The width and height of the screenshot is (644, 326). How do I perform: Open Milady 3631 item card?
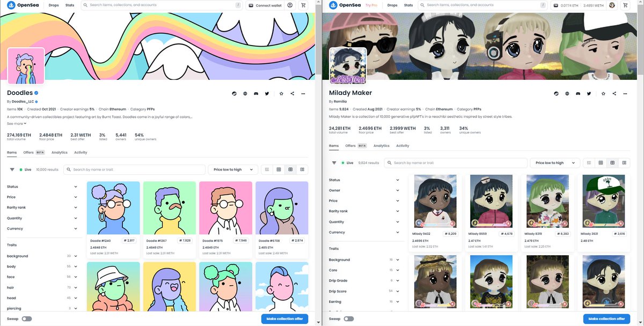[604, 212]
